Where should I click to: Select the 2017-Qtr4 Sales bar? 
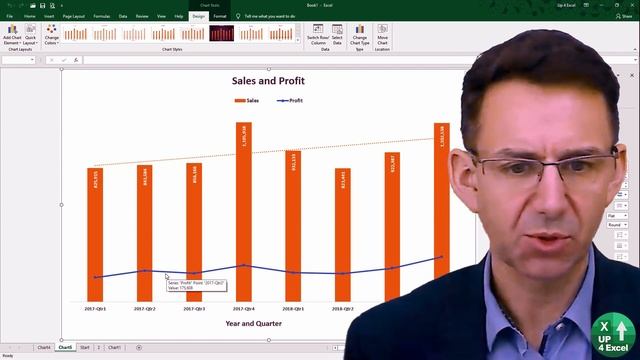244,212
